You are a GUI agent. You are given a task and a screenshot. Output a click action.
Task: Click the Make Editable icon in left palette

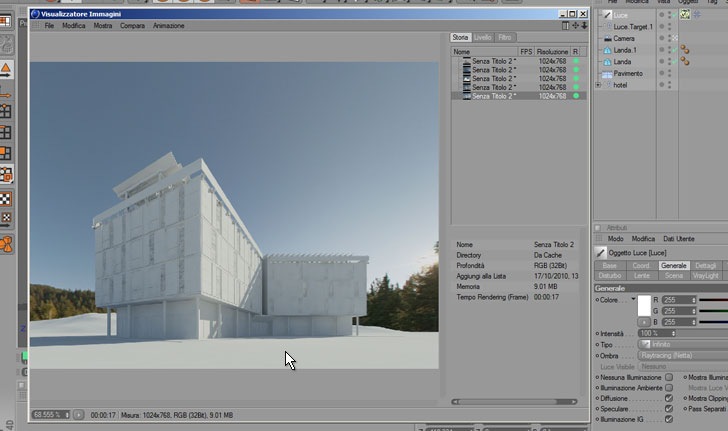(6, 45)
